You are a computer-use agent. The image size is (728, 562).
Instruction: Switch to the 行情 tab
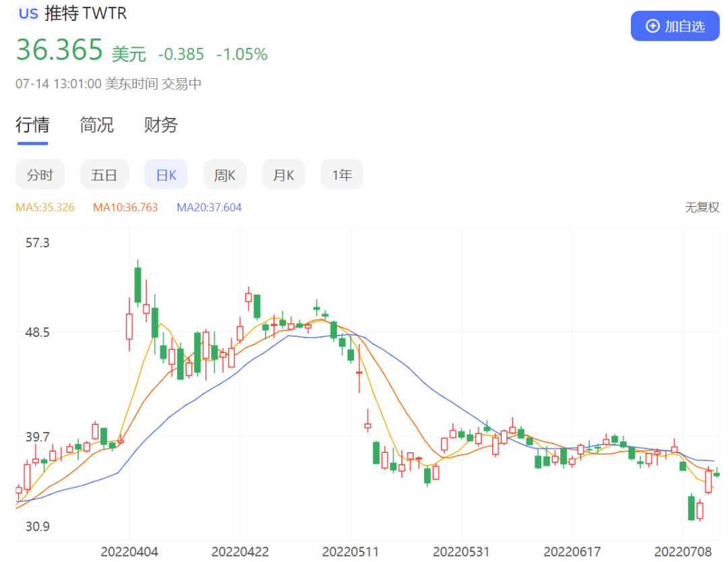pos(32,125)
